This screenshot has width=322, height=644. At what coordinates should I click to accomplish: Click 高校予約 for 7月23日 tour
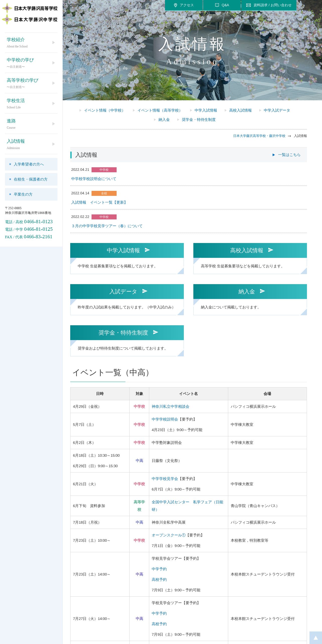[x=159, y=580]
